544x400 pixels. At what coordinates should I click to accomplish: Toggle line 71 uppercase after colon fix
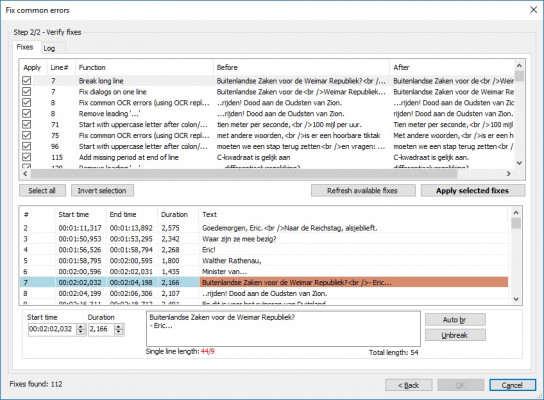click(26, 124)
